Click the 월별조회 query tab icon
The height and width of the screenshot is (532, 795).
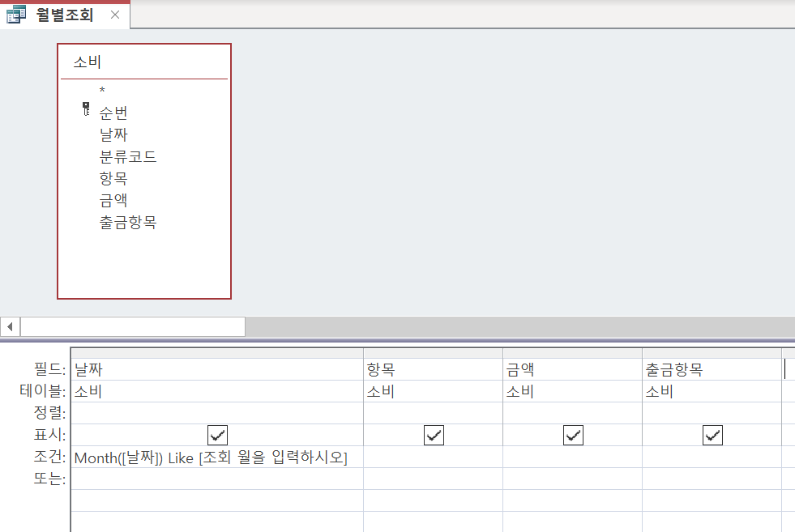(x=16, y=15)
